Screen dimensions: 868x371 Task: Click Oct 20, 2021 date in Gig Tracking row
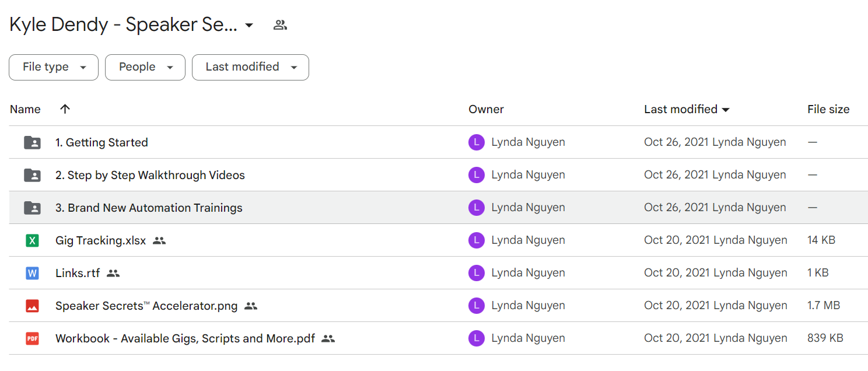677,240
